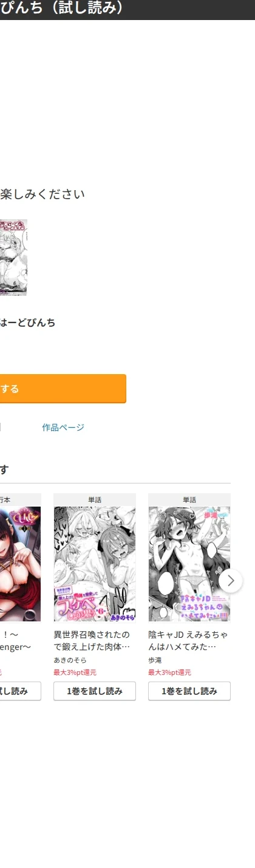This screenshot has width=255, height=868.
Task: Open the cover thumbnail by 歩滝
Action: [x=189, y=564]
